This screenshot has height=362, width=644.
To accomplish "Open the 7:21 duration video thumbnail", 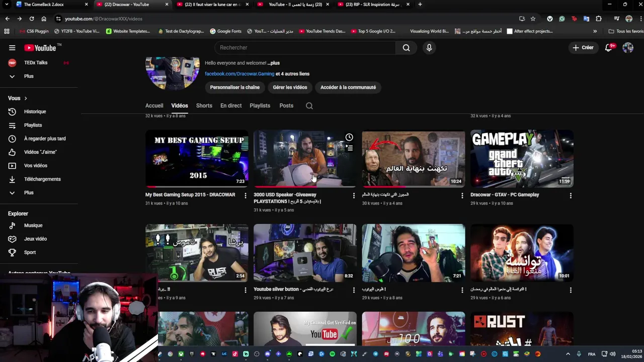I will (x=414, y=253).
